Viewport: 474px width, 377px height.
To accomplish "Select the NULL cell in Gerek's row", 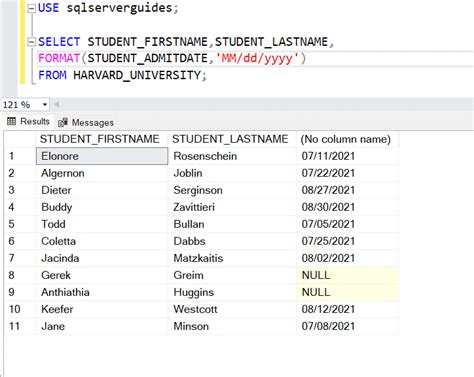I will click(x=347, y=275).
